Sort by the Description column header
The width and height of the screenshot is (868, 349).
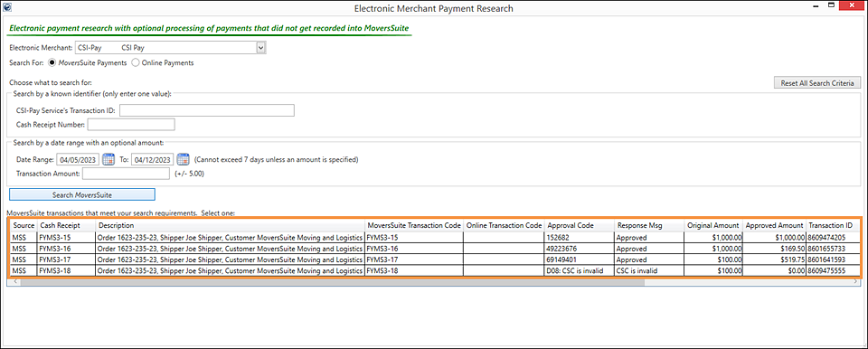pos(231,225)
